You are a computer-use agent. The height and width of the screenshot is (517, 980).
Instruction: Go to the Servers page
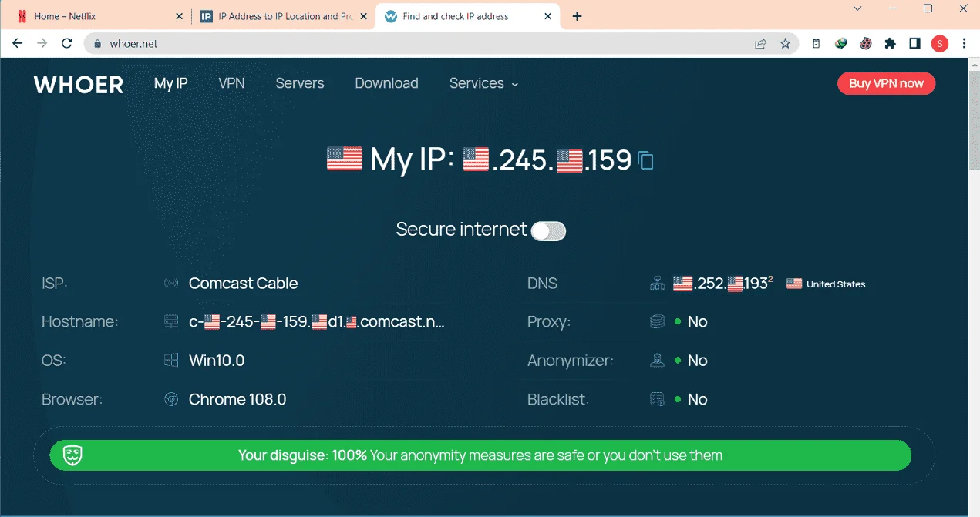[300, 83]
